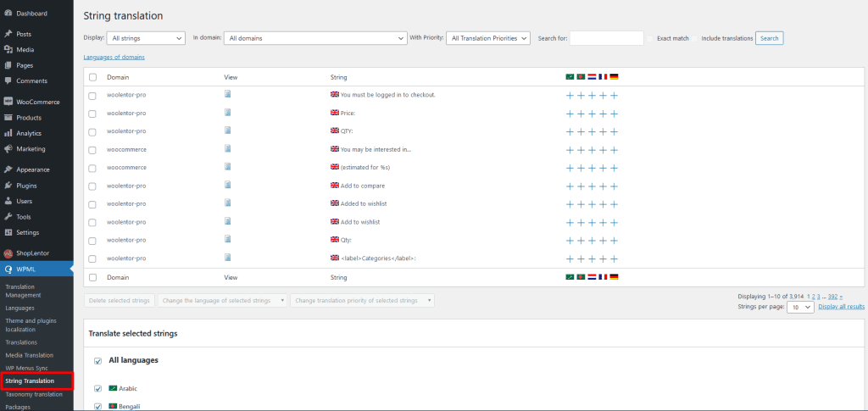Click the 'Display all results' link
The image size is (868, 411).
[x=842, y=307]
